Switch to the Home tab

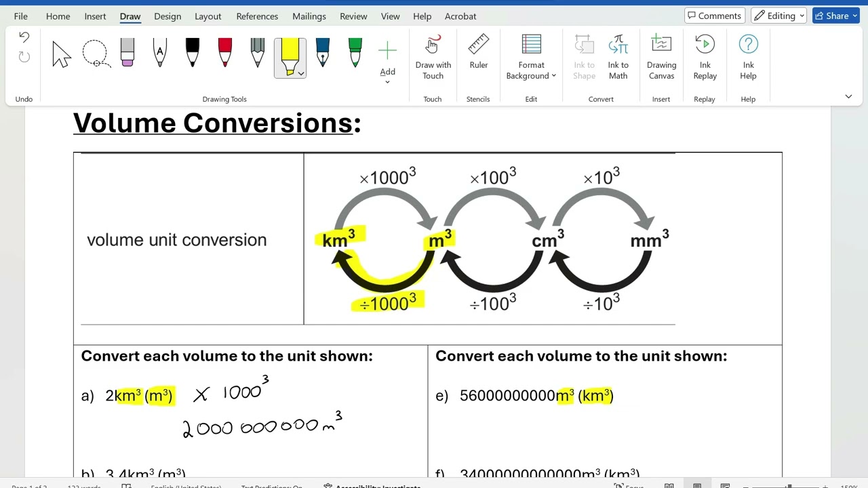tap(58, 16)
